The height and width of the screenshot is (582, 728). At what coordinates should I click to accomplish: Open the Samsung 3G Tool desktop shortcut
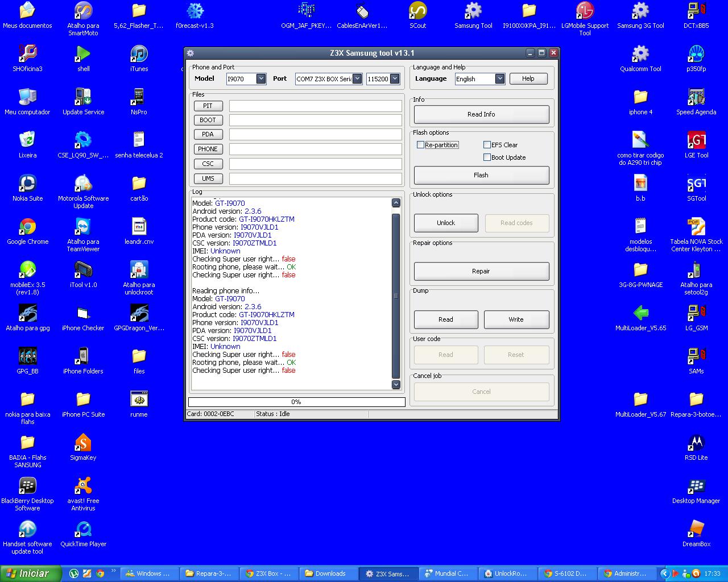(640, 15)
